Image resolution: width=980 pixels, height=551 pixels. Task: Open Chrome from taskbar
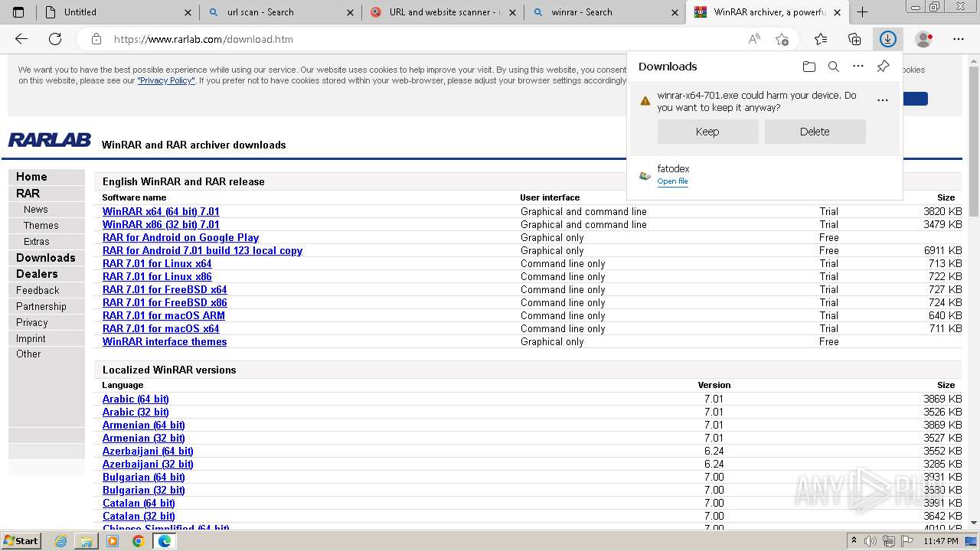[x=139, y=541]
